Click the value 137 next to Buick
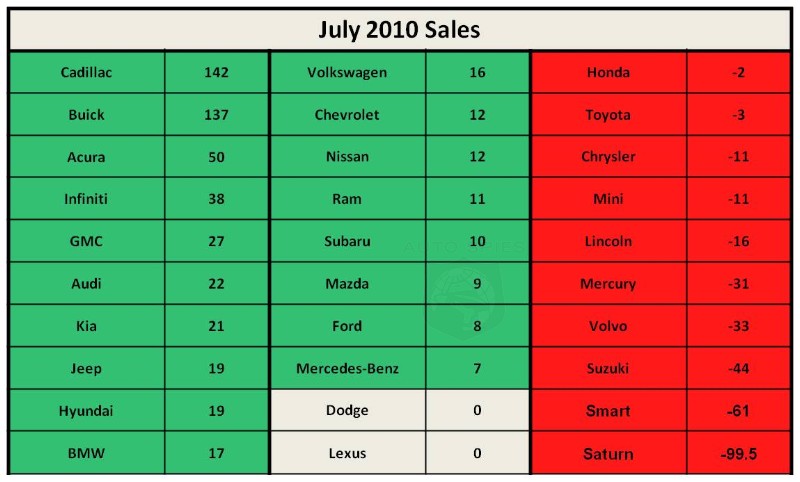Image resolution: width=800 pixels, height=482 pixels. coord(215,115)
